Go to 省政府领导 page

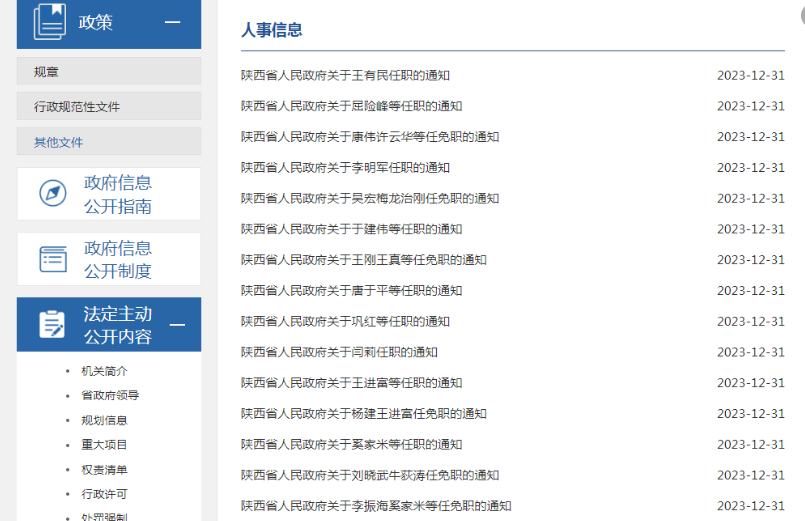[110, 395]
